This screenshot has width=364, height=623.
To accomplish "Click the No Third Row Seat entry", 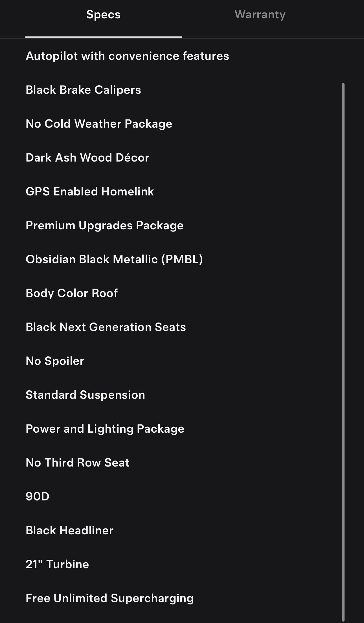I will click(78, 463).
